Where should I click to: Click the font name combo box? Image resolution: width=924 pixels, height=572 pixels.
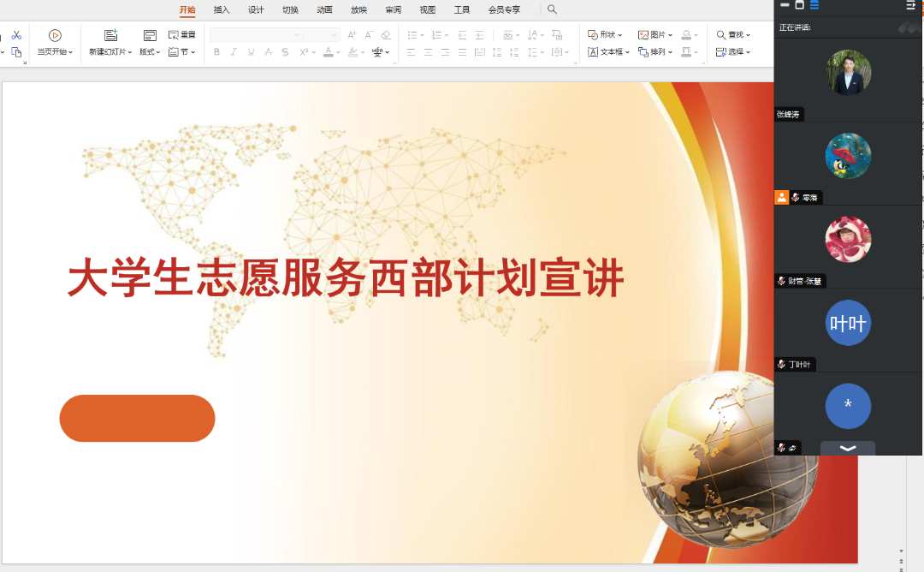[255, 35]
